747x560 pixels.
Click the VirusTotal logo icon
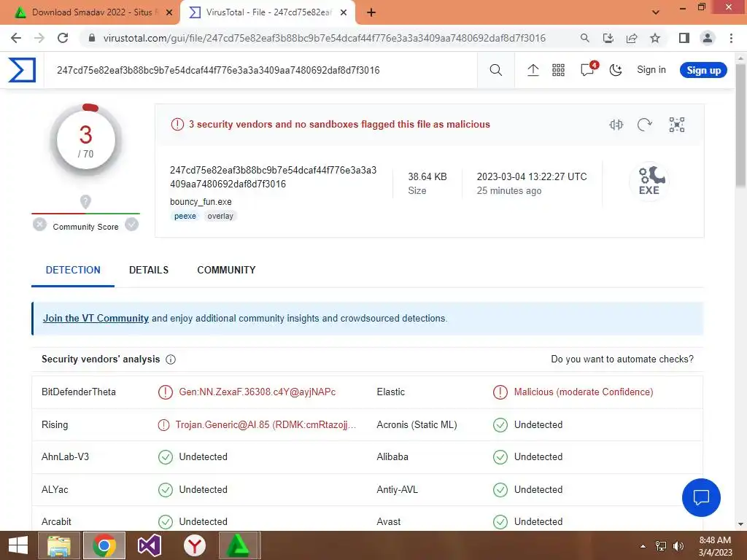pos(22,70)
